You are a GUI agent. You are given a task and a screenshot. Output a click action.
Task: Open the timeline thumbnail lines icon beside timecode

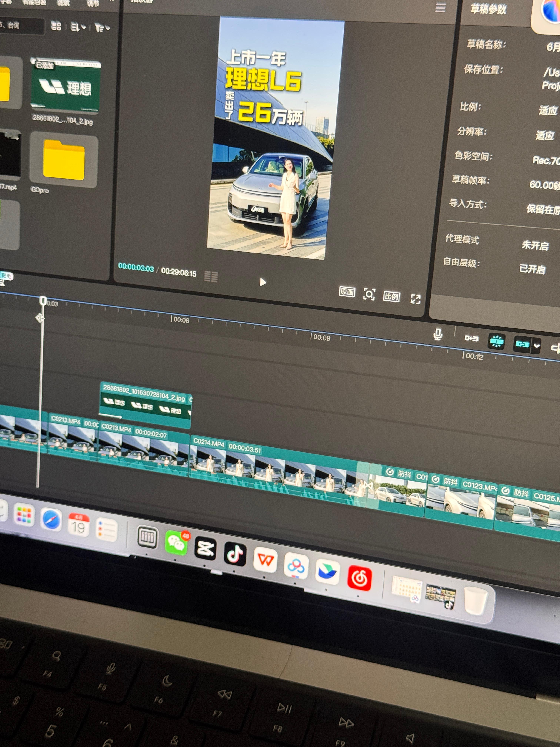point(211,277)
